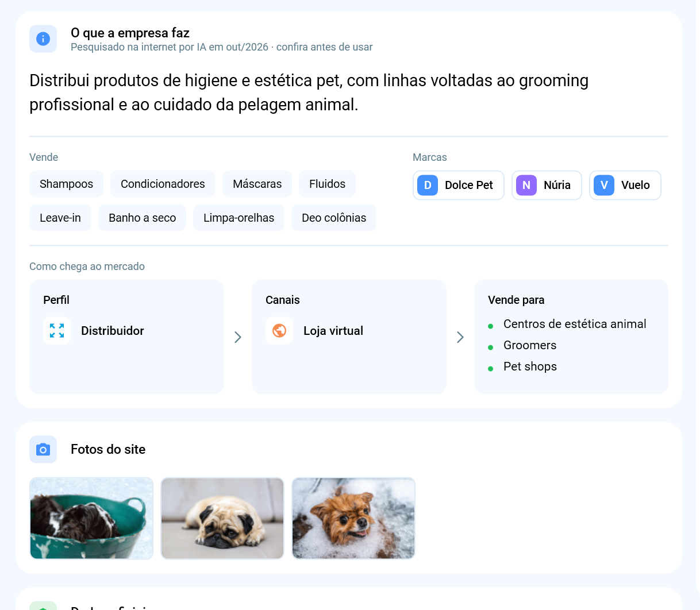
Task: Select the Shampoos product chip
Action: tap(66, 184)
